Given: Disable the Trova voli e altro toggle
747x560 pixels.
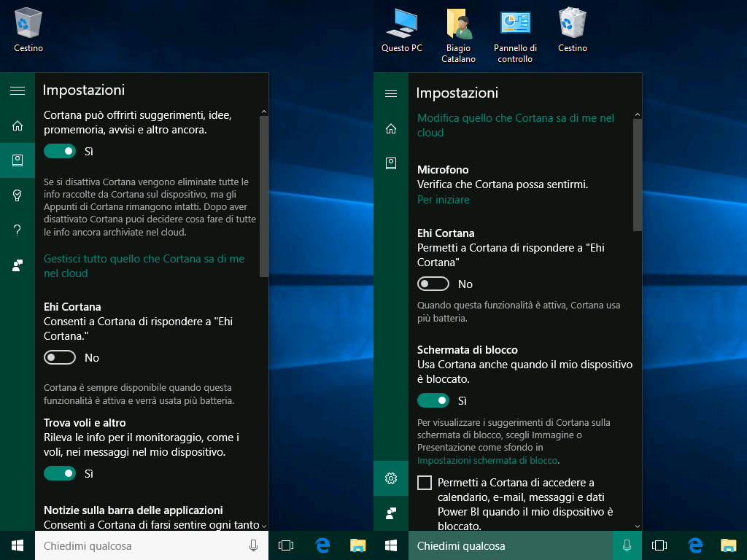Looking at the screenshot, I should tap(60, 473).
